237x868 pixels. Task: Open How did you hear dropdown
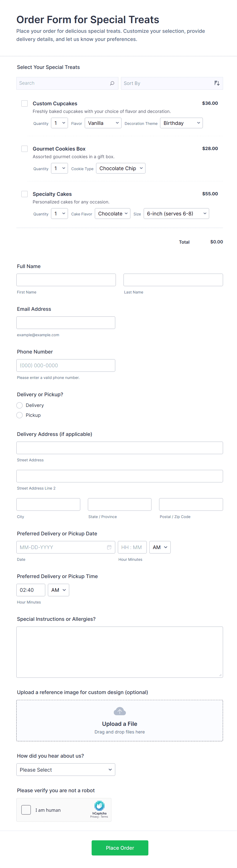[x=66, y=770]
